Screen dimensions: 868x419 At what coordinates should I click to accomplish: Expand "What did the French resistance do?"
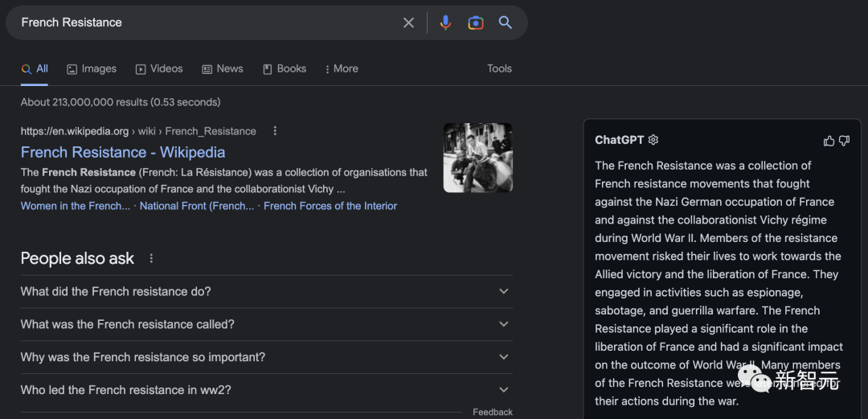point(504,291)
